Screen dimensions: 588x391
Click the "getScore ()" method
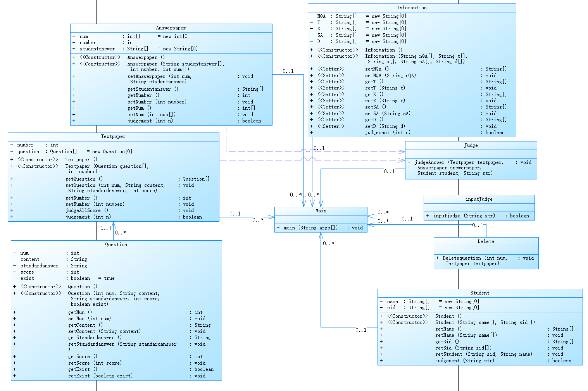pyautogui.click(x=83, y=357)
